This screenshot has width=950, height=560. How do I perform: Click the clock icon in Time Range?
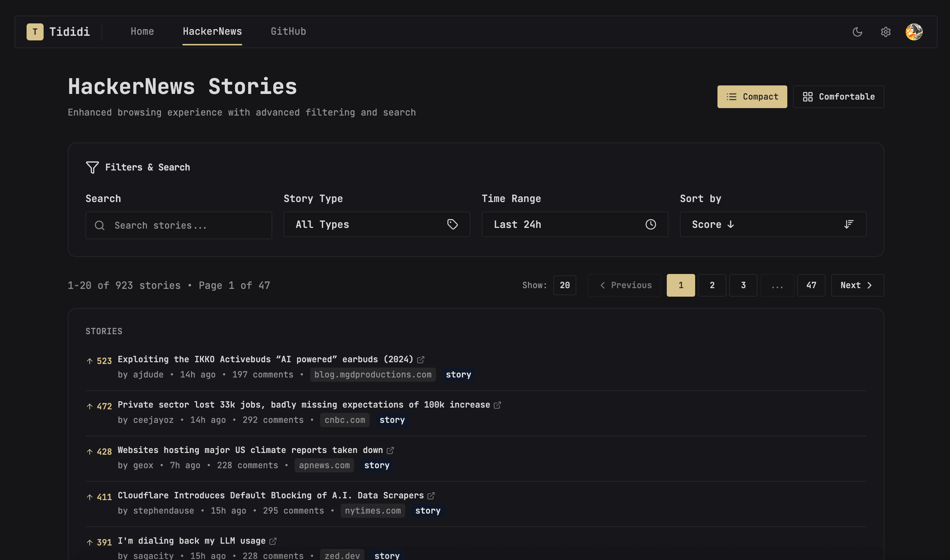click(x=650, y=224)
